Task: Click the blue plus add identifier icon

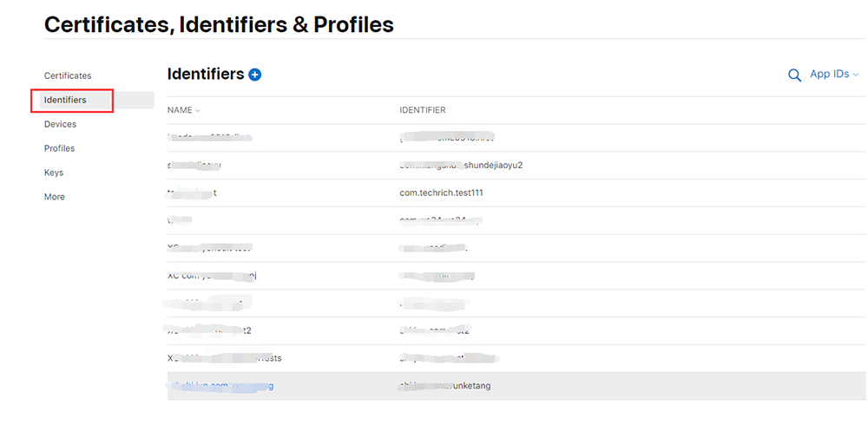Action: click(255, 75)
